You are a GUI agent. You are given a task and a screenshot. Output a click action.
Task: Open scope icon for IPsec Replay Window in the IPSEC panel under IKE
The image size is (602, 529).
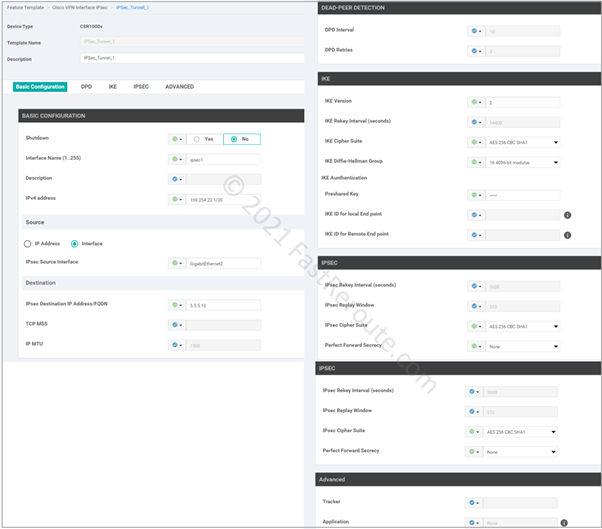[x=476, y=306]
